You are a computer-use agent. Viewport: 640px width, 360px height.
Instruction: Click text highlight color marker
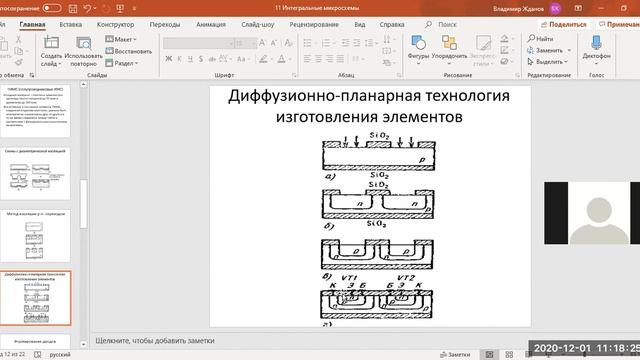pos(263,59)
